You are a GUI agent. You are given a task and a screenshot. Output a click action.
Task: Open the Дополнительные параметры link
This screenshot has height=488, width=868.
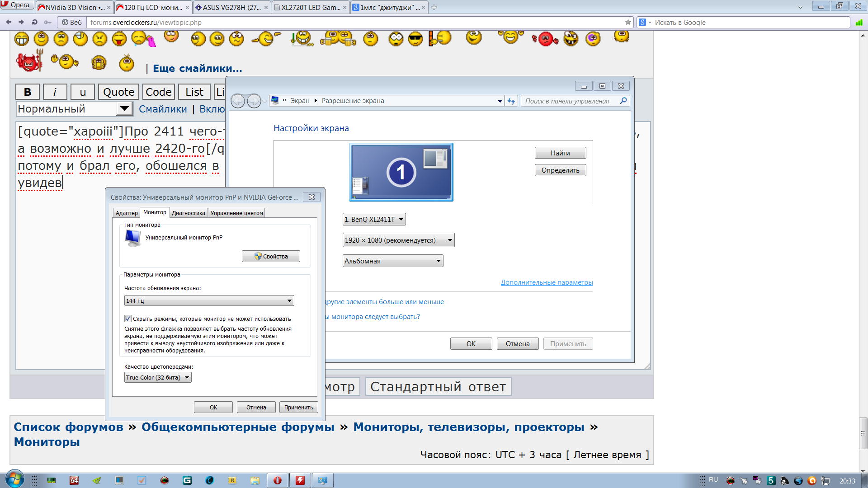coord(547,282)
